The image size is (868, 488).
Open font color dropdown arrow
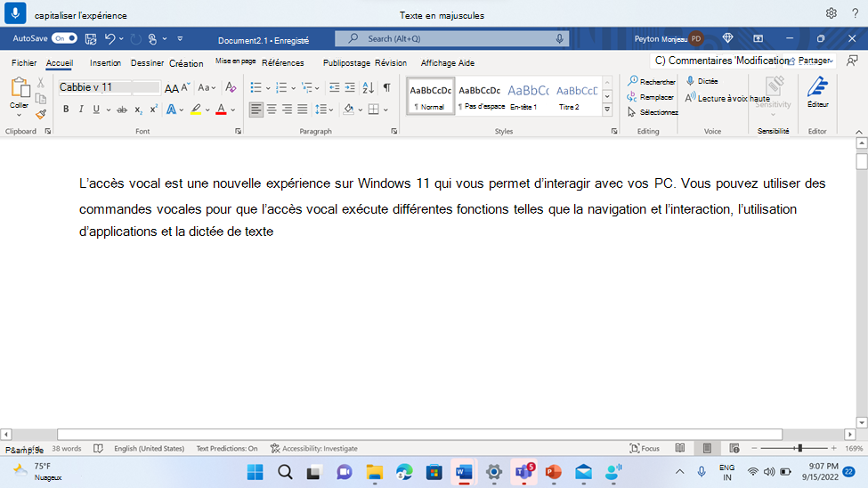click(x=233, y=110)
